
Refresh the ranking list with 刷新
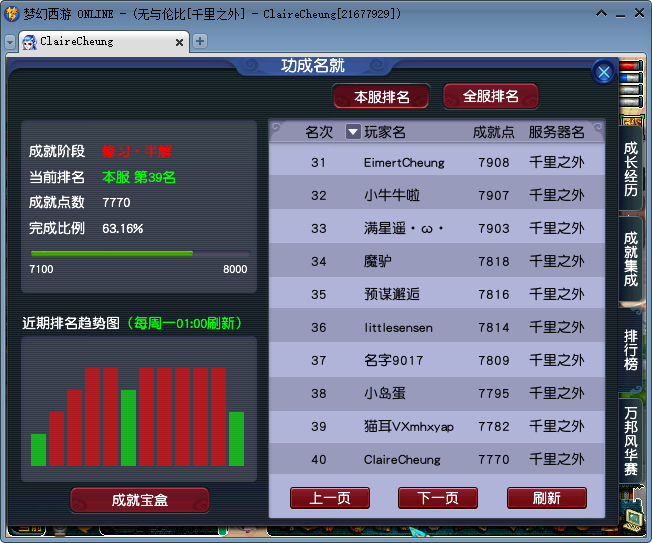547,498
